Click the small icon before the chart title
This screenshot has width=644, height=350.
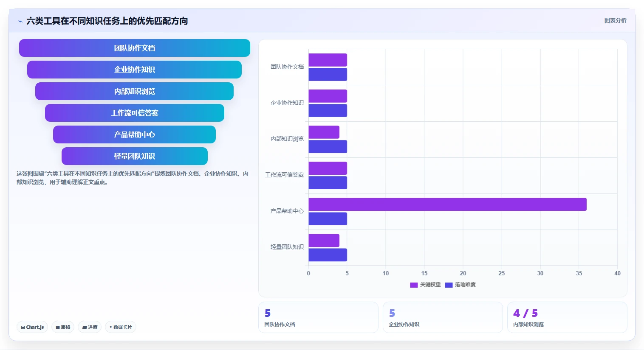click(20, 21)
